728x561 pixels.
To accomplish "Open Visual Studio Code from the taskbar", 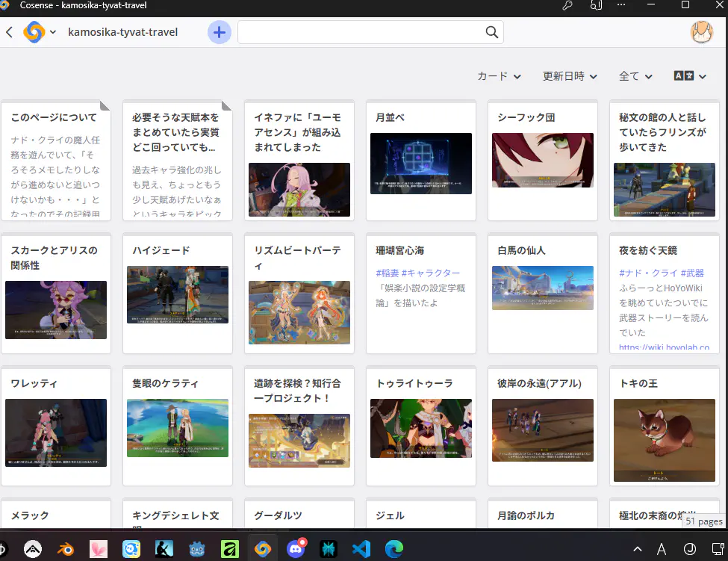I will coord(361,548).
